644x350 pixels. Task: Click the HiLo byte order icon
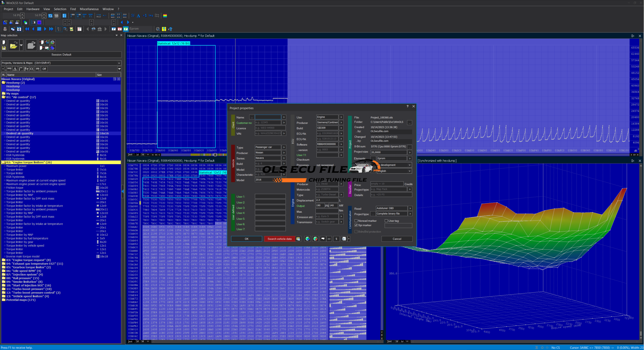point(99,16)
